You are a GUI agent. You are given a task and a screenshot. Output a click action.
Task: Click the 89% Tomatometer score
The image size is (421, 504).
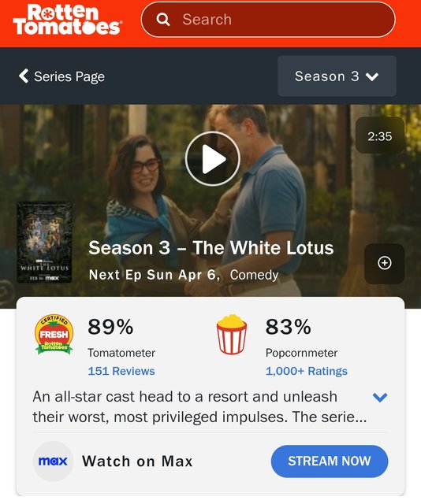110,327
